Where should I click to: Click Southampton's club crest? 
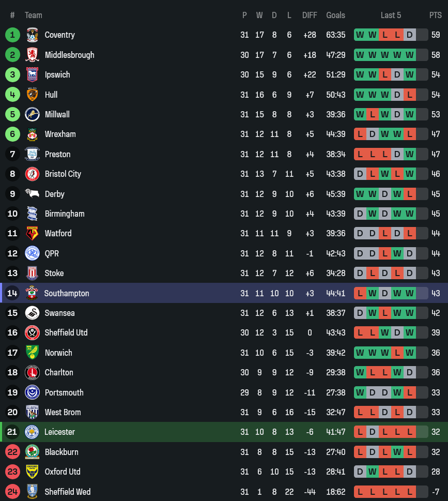point(32,293)
